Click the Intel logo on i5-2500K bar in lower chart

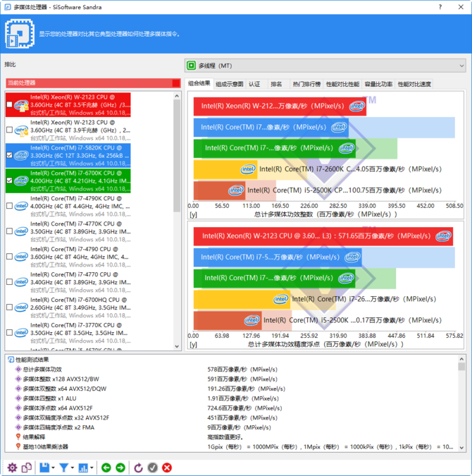[252, 320]
